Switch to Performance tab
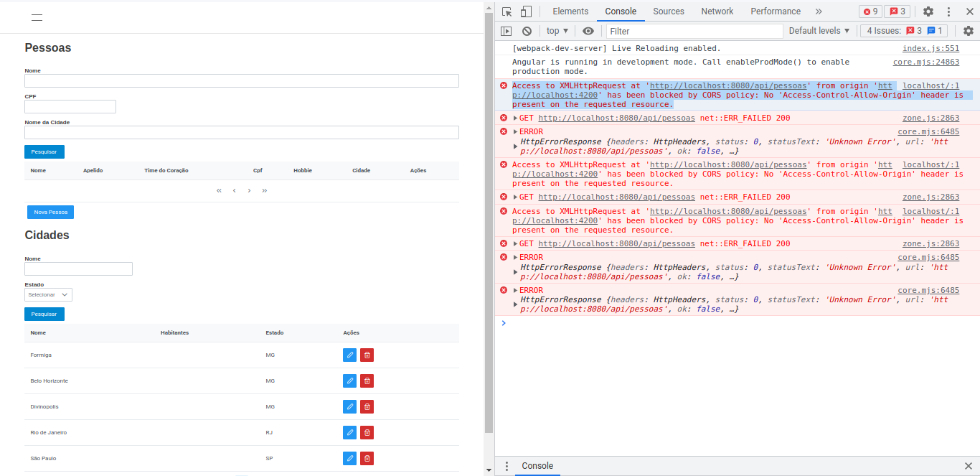This screenshot has height=476, width=980. 776,11
